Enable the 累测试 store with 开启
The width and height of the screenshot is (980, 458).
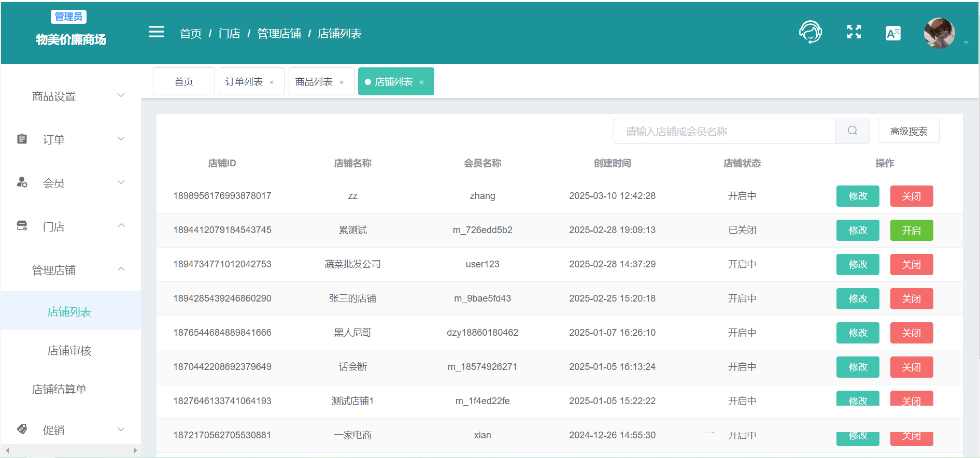[911, 230]
